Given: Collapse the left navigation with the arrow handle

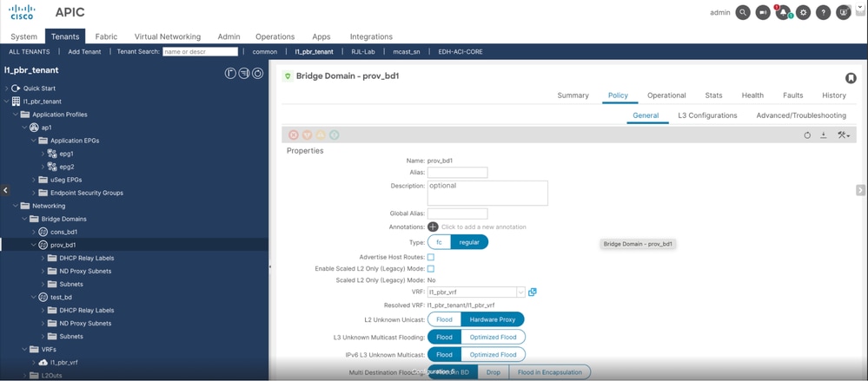Looking at the screenshot, I should (5, 190).
